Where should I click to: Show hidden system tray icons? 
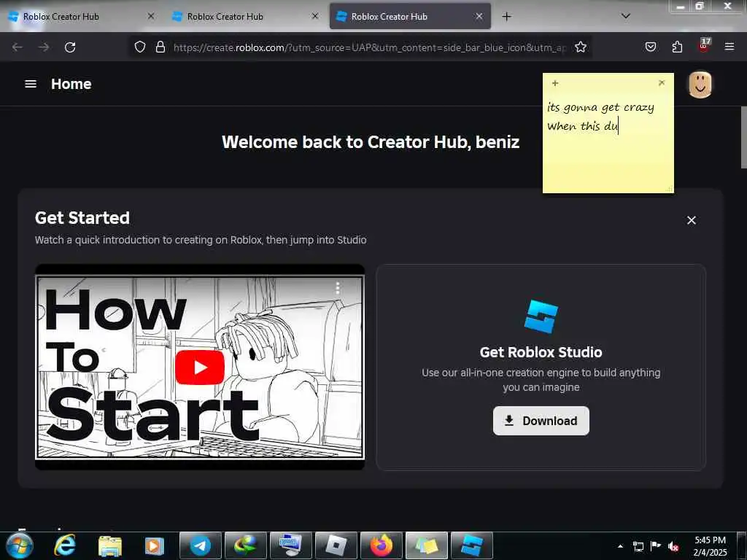tap(620, 546)
